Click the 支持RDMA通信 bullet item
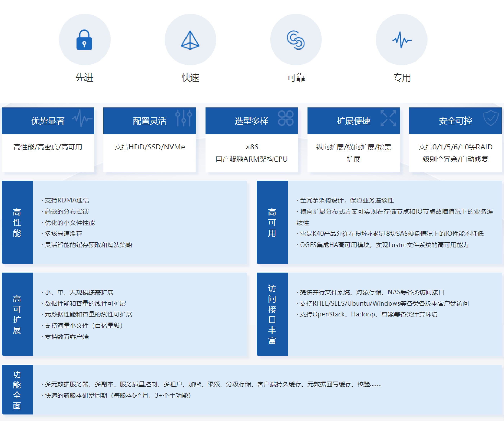 (67, 200)
